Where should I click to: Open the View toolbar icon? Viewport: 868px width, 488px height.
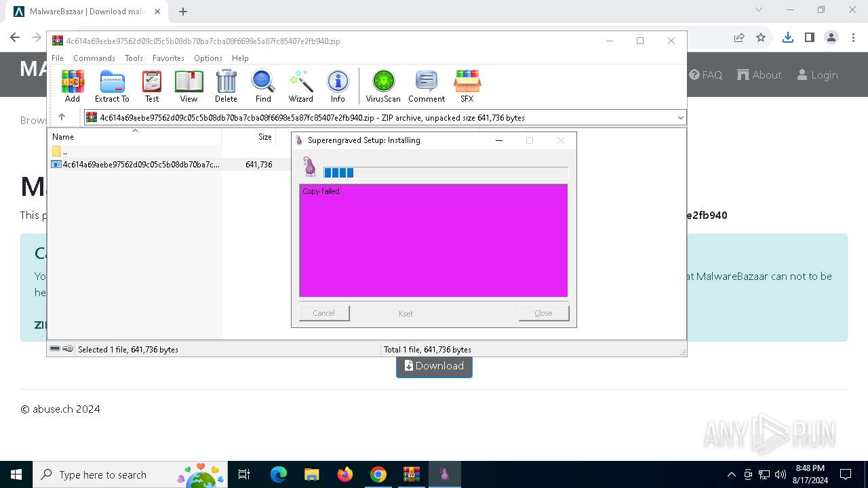(189, 86)
